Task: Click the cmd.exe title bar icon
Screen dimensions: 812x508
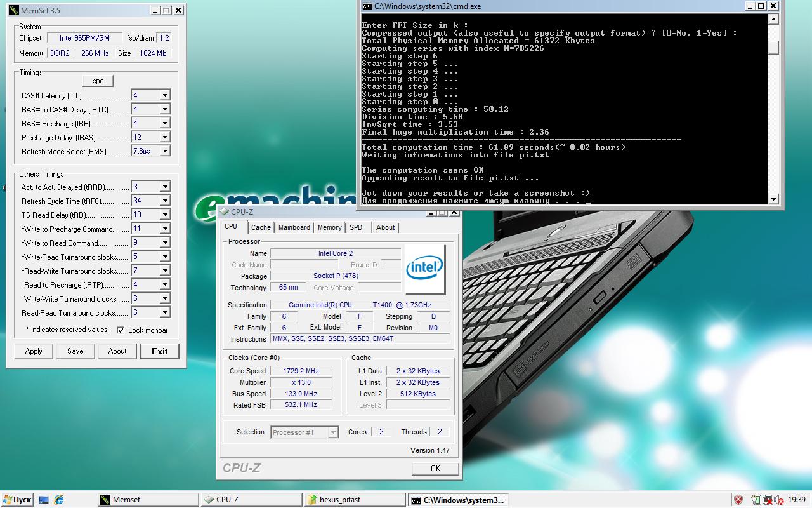Action: (x=367, y=6)
